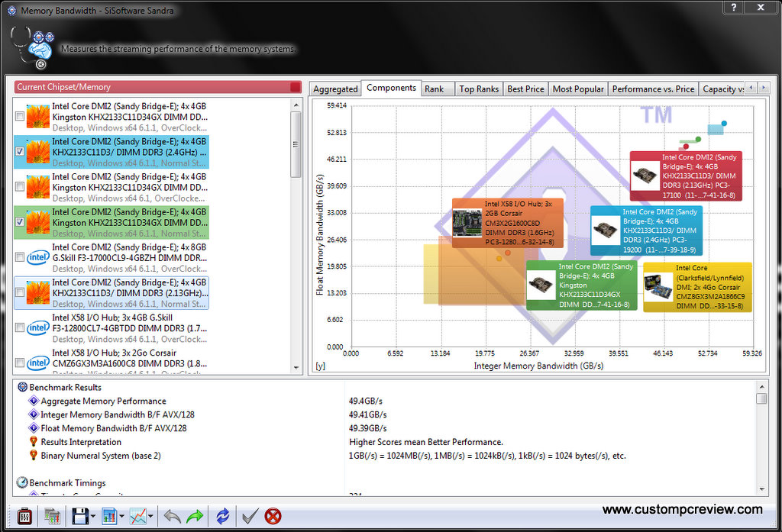Check the first Kingston KHX2133C11D34GX entry's checkbox

(x=20, y=116)
